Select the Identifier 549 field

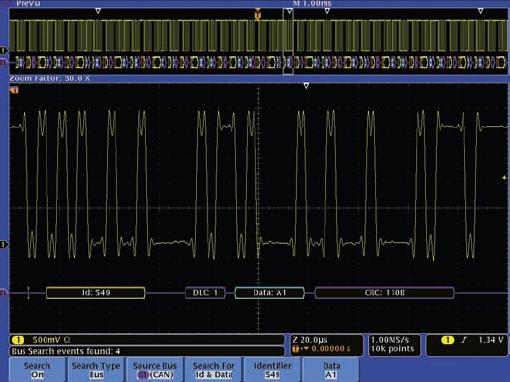272,370
